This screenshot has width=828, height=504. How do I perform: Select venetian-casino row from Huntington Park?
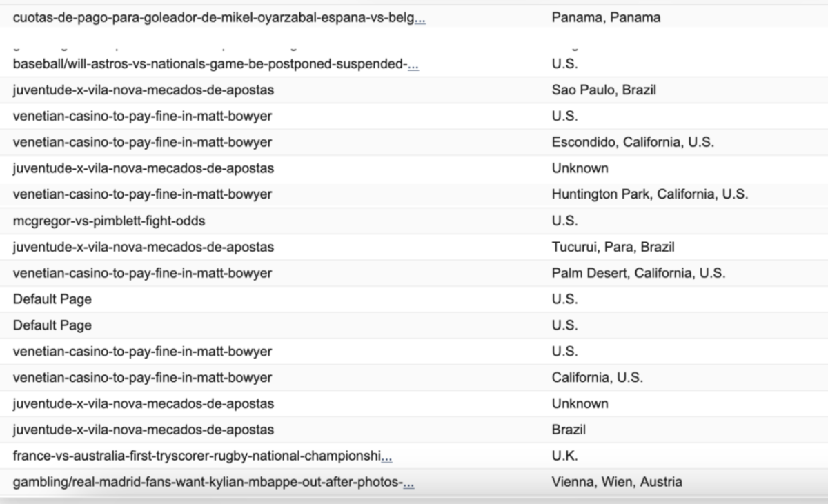414,195
